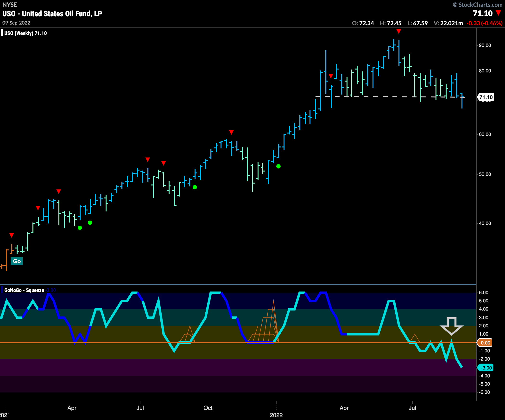This screenshot has height=420, width=505.
Task: Click the date '09-Sep-2022'
Action: click(x=16, y=23)
